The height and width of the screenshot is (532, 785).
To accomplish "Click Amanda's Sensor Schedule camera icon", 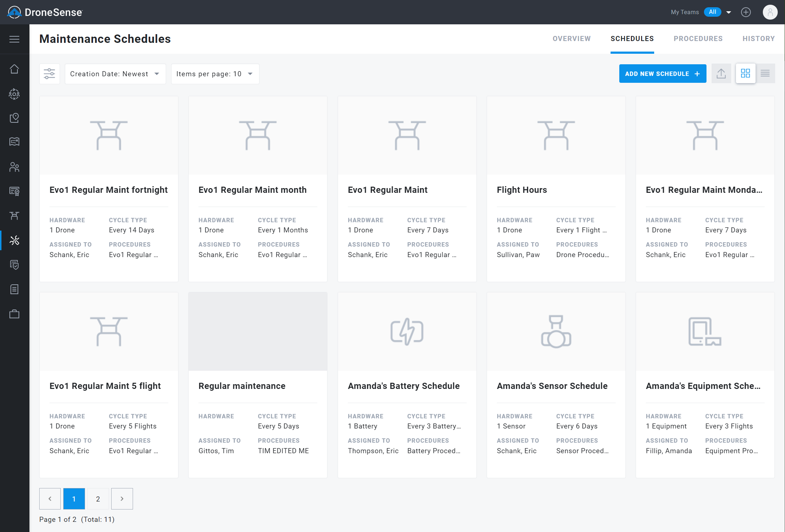I will click(x=556, y=332).
